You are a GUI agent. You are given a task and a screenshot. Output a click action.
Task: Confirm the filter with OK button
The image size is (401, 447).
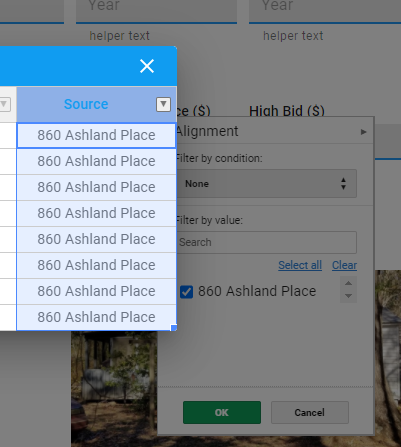pyautogui.click(x=222, y=413)
